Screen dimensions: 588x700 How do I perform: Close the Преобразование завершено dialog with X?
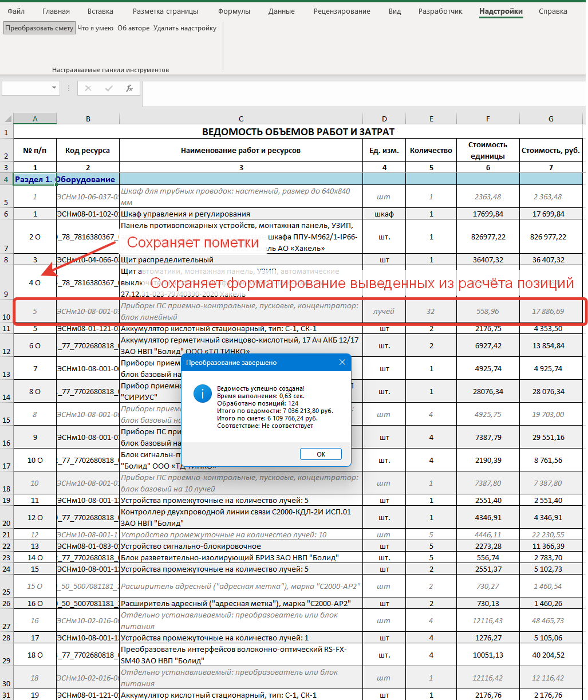point(342,363)
